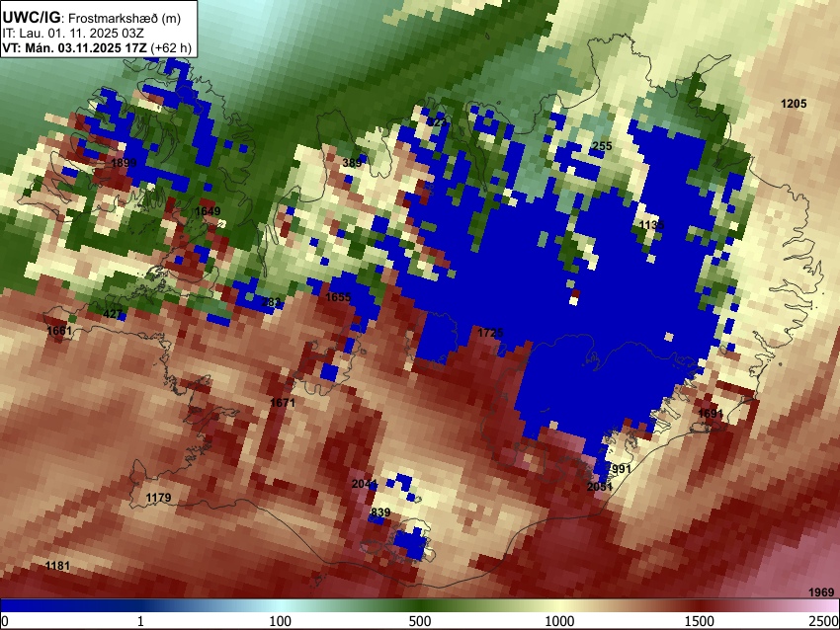Viewport: 840px width, 630px height.
Task: Click the 1179 map value
Action: coord(158,498)
